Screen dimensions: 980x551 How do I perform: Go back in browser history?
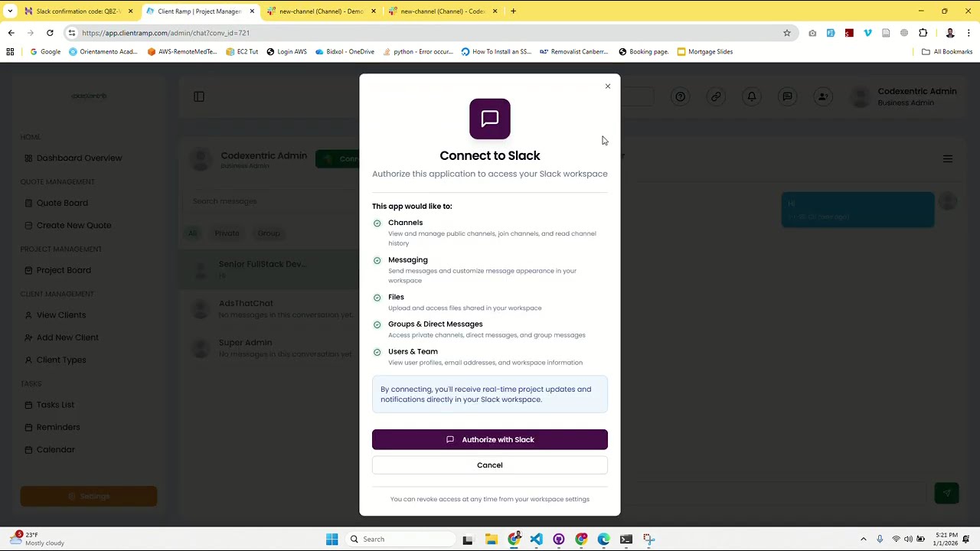pos(11,33)
